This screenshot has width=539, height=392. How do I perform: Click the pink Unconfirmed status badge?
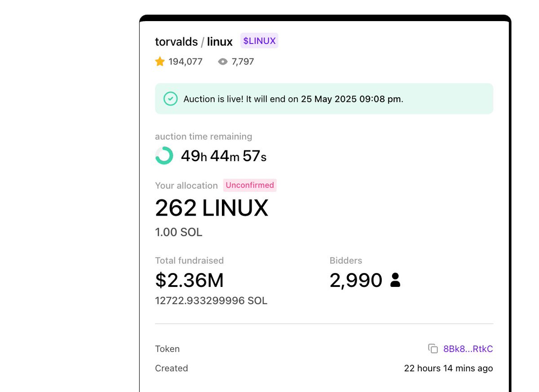250,185
